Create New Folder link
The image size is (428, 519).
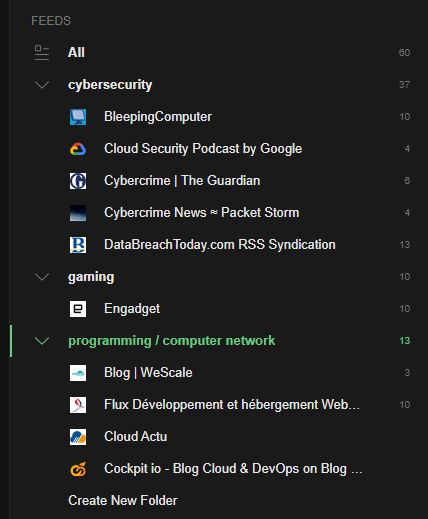(123, 500)
